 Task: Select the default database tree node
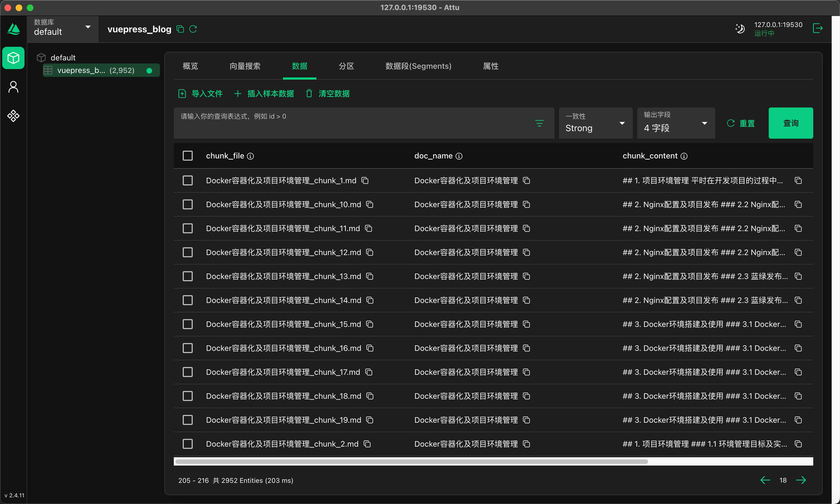click(x=63, y=58)
